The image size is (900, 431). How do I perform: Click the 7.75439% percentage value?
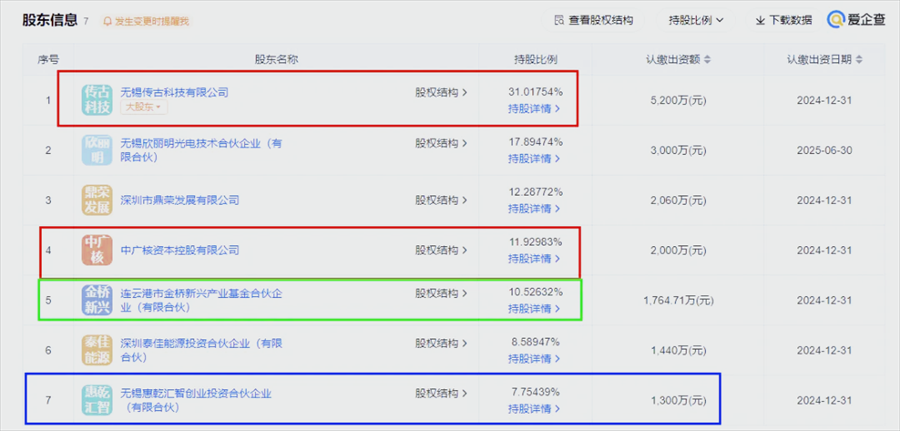pos(536,393)
